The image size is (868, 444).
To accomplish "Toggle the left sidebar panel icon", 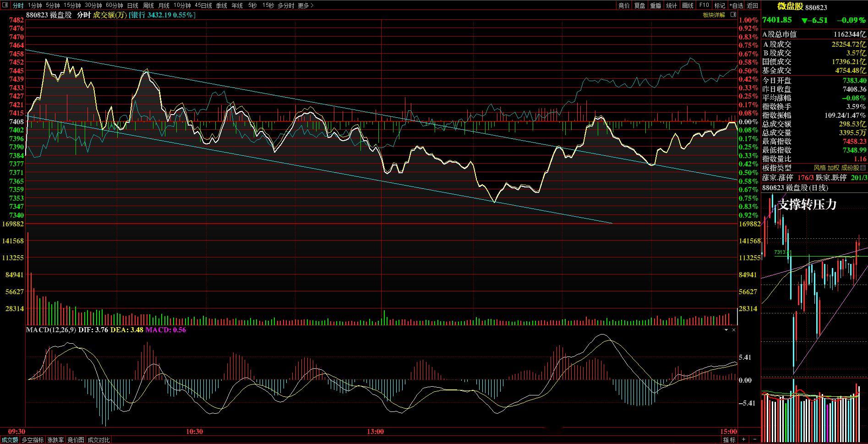I will click(x=5, y=5).
